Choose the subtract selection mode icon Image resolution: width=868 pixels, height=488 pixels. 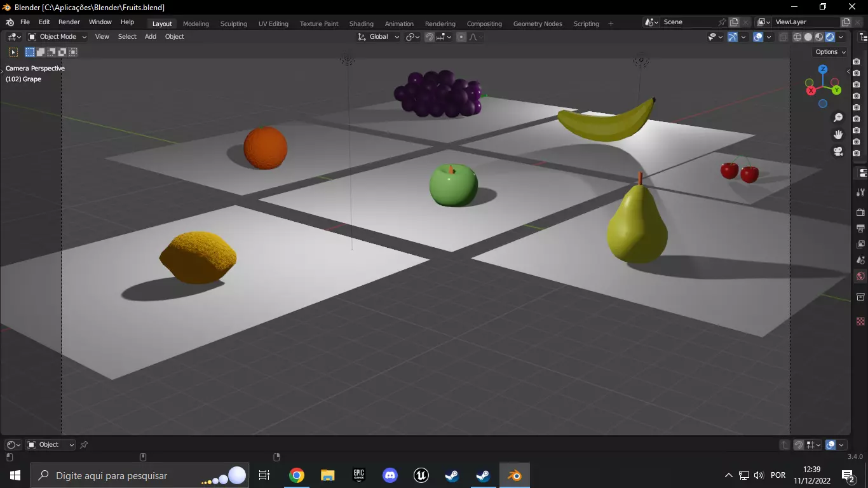click(51, 52)
